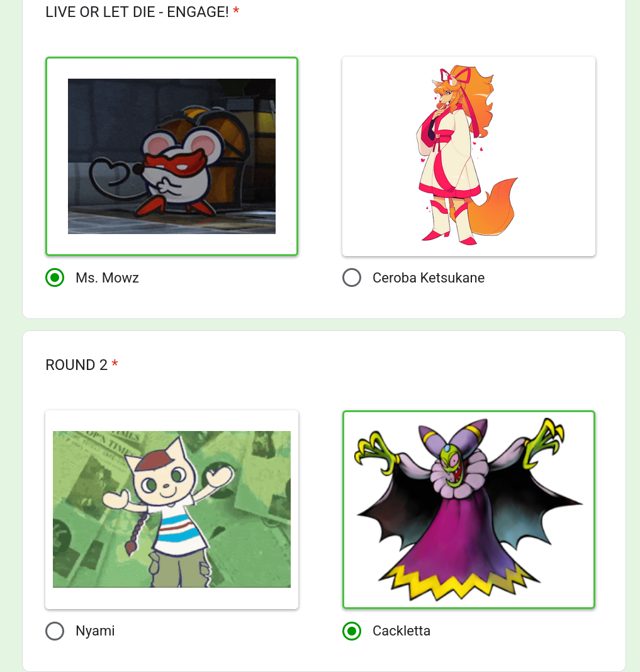Screen dimensions: 640x672
Task: Pick the Nyami radio option
Action: 55,631
